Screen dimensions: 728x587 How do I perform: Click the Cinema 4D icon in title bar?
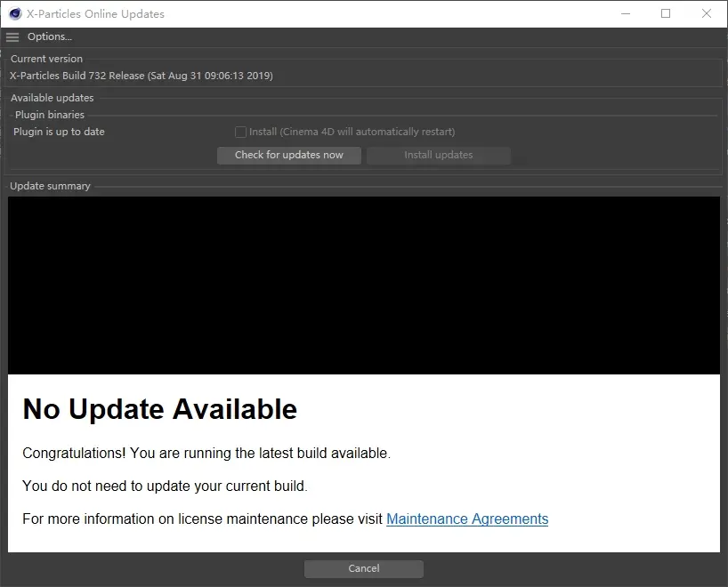point(15,13)
